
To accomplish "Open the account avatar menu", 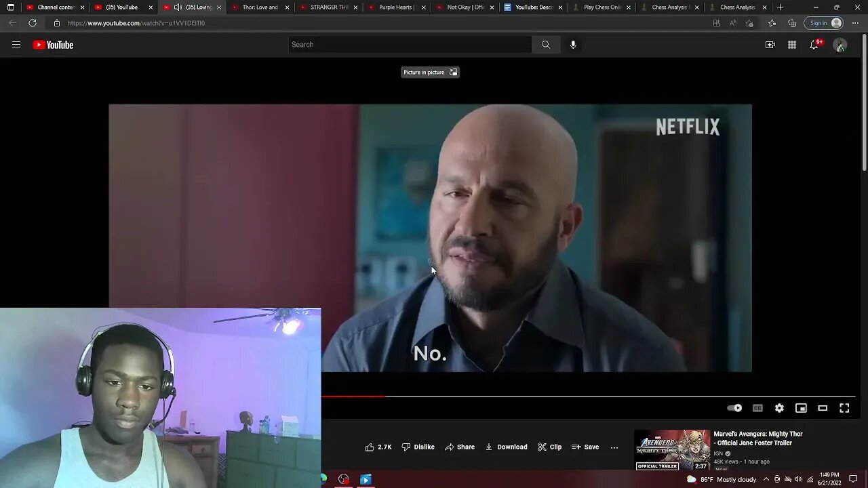I will click(840, 45).
